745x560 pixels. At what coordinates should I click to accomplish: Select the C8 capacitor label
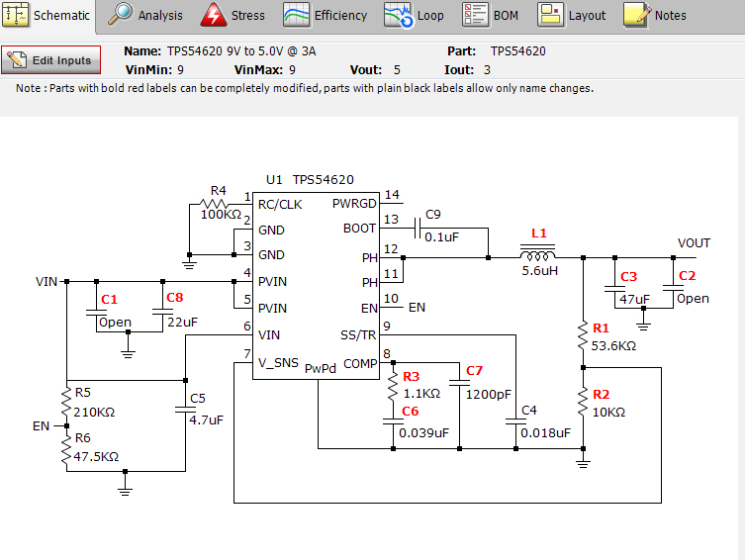(x=174, y=298)
